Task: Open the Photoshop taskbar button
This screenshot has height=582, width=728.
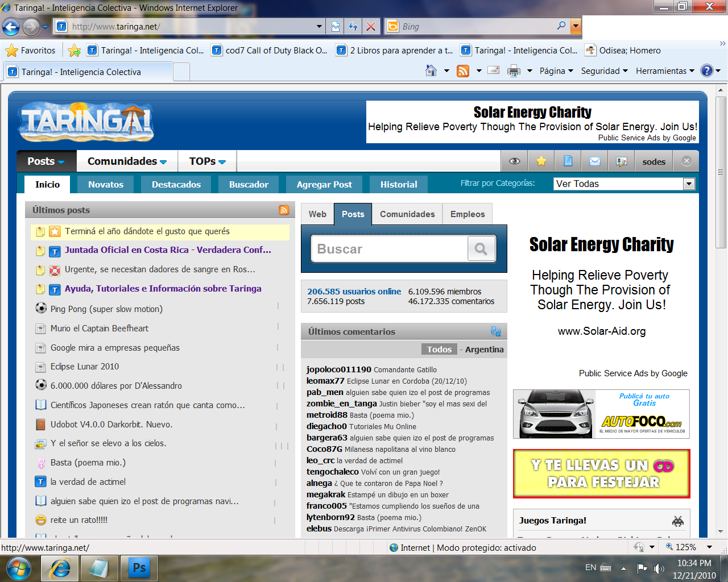Action: (x=139, y=568)
